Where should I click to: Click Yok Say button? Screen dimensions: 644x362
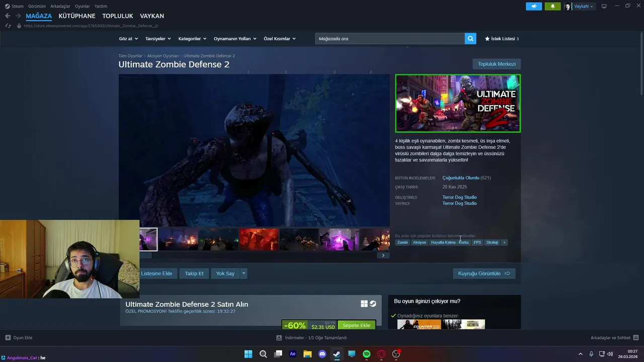click(x=225, y=274)
